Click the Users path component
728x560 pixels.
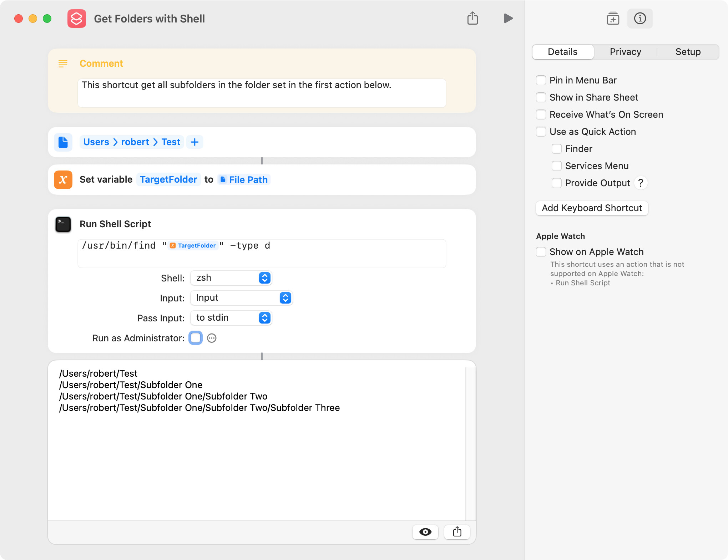(x=96, y=142)
